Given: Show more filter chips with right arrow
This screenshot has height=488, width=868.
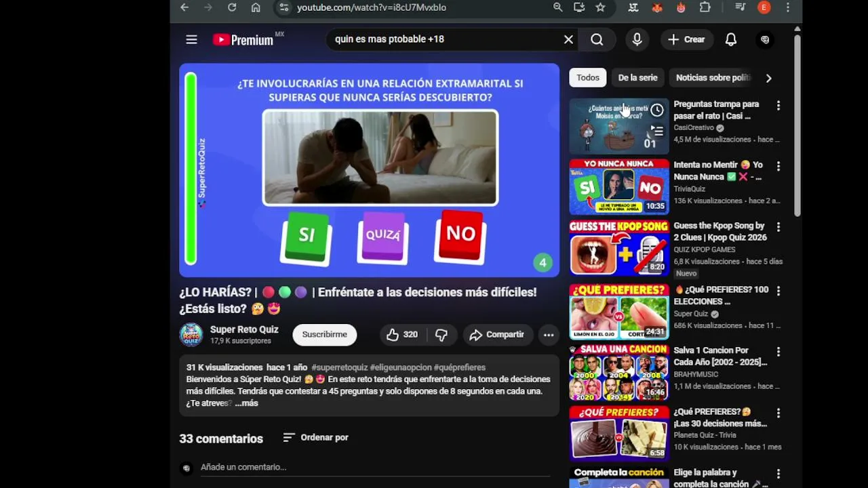Looking at the screenshot, I should coord(768,78).
